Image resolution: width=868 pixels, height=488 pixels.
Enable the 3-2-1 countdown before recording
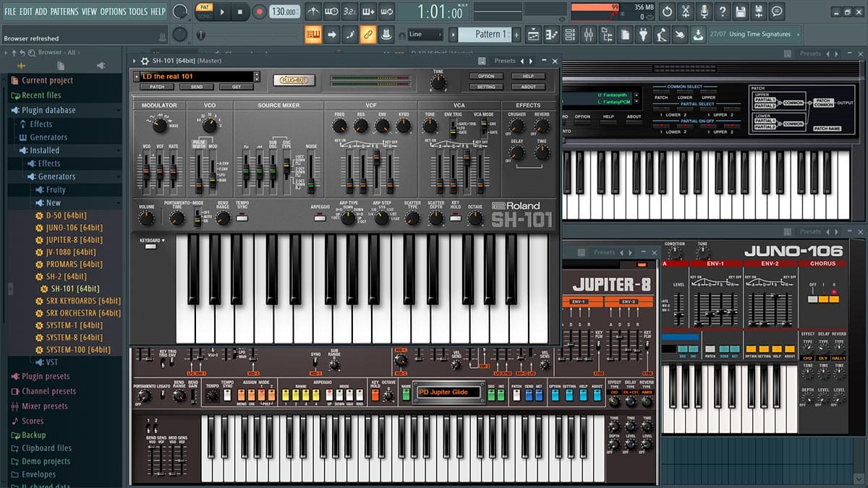pyautogui.click(x=350, y=12)
